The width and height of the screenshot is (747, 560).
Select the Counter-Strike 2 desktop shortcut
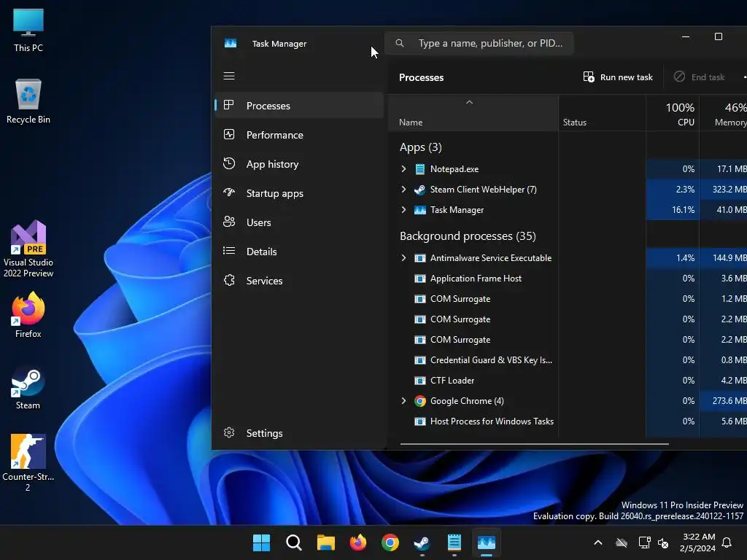[x=28, y=462]
